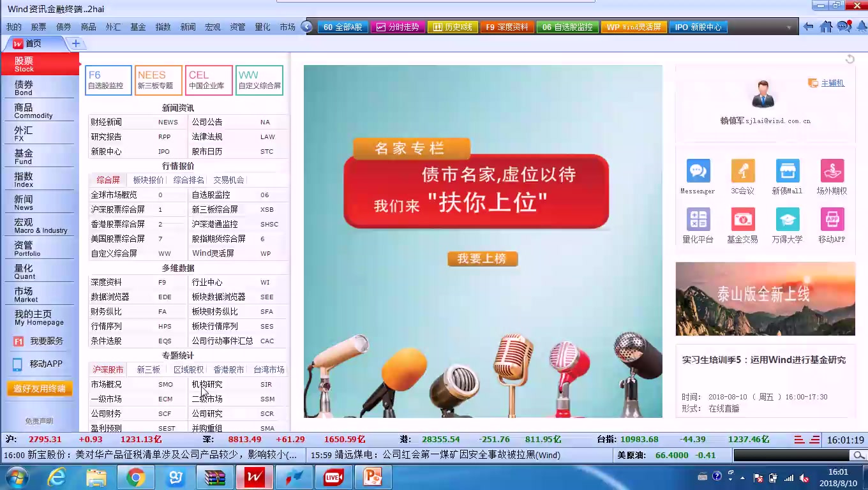Click the refresh arrow above the banner
The width and height of the screenshot is (868, 490).
849,59
